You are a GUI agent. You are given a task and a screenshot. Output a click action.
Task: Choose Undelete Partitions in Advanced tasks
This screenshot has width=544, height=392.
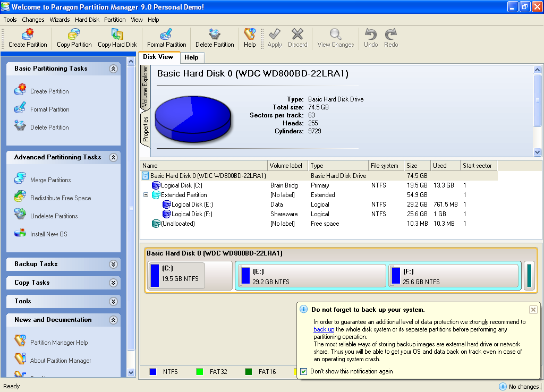(x=54, y=216)
